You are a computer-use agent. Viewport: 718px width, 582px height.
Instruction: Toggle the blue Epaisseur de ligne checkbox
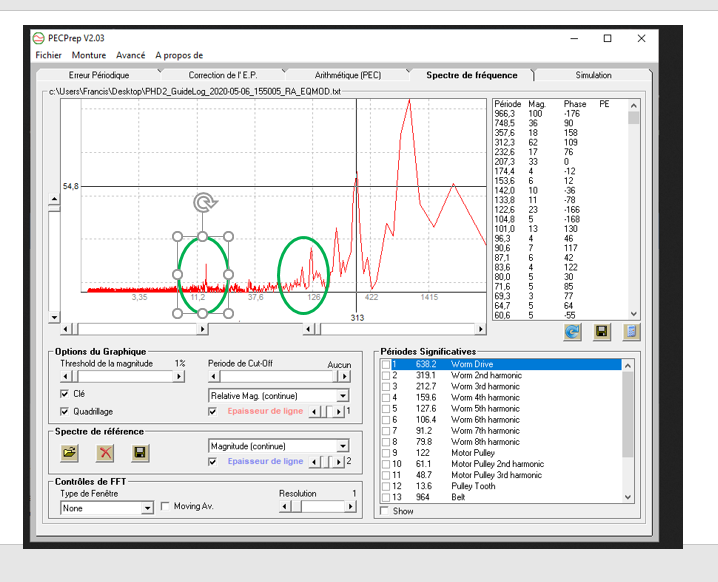point(212,462)
